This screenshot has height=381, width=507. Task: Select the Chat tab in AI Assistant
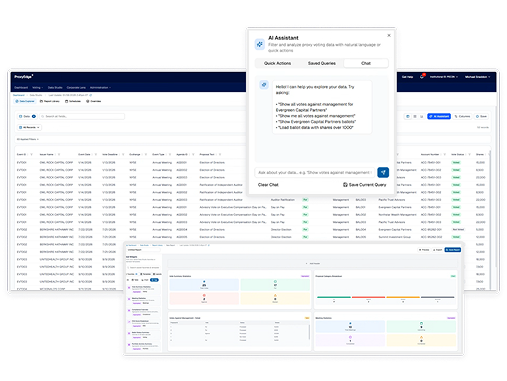click(x=366, y=63)
